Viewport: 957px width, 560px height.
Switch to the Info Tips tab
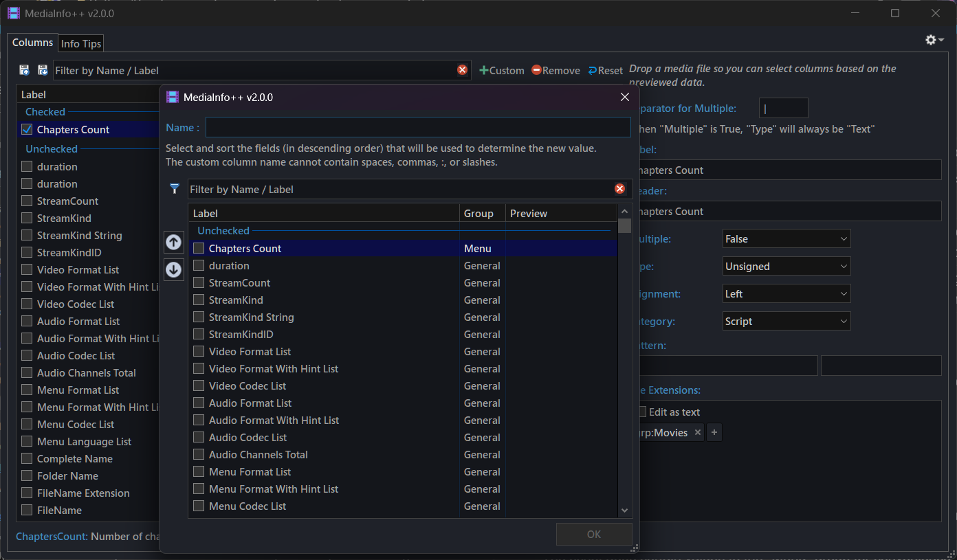[81, 44]
